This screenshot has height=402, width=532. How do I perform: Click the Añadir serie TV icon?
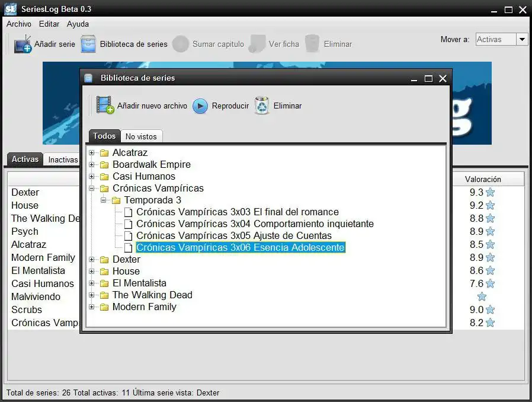[x=23, y=44]
